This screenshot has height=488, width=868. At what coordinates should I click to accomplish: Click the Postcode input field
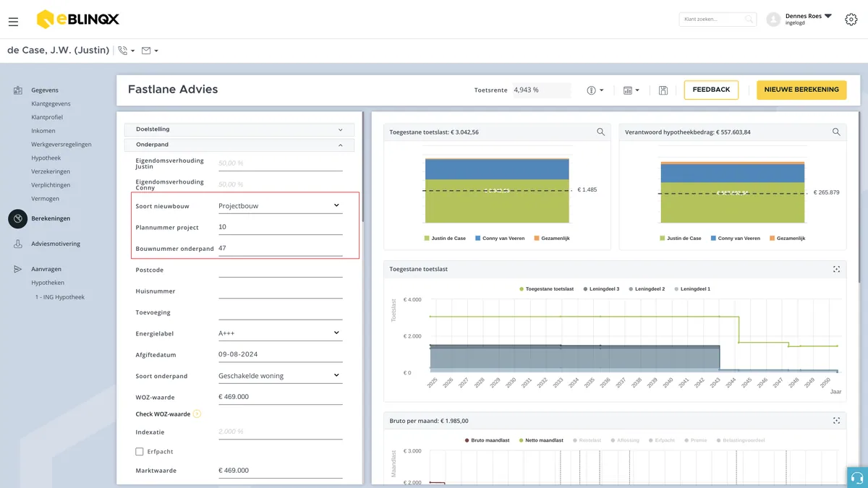click(280, 270)
